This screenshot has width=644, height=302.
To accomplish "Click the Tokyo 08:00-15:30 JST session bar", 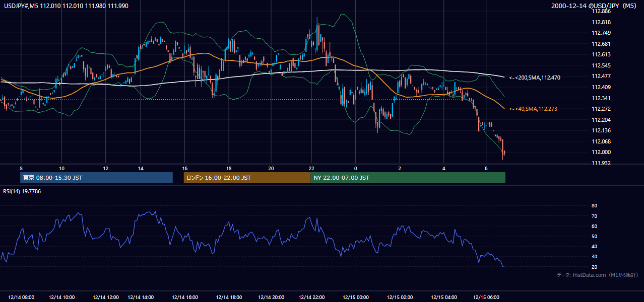I will click(96, 178).
